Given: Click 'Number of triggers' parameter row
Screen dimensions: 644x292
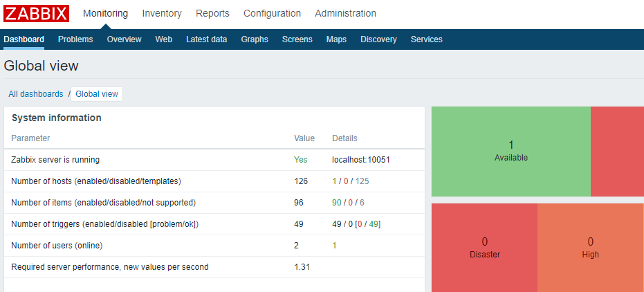Looking at the screenshot, I should 214,223.
